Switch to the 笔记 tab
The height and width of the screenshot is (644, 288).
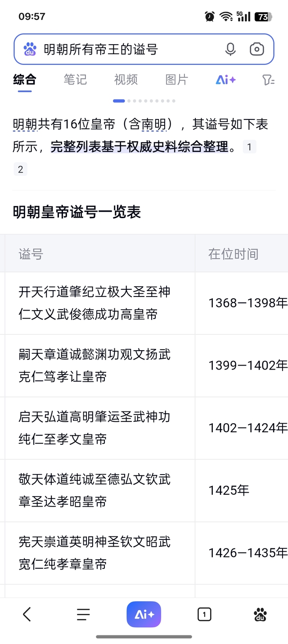point(75,80)
